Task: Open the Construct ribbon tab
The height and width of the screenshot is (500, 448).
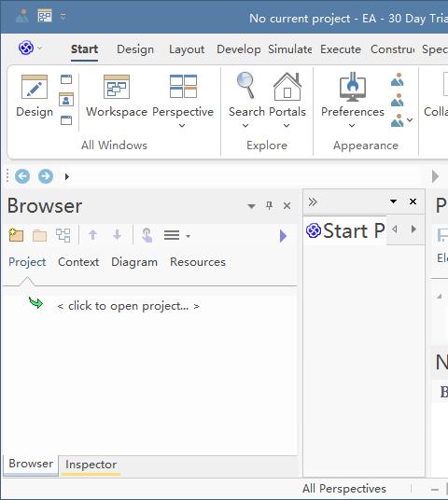Action: pos(393,49)
